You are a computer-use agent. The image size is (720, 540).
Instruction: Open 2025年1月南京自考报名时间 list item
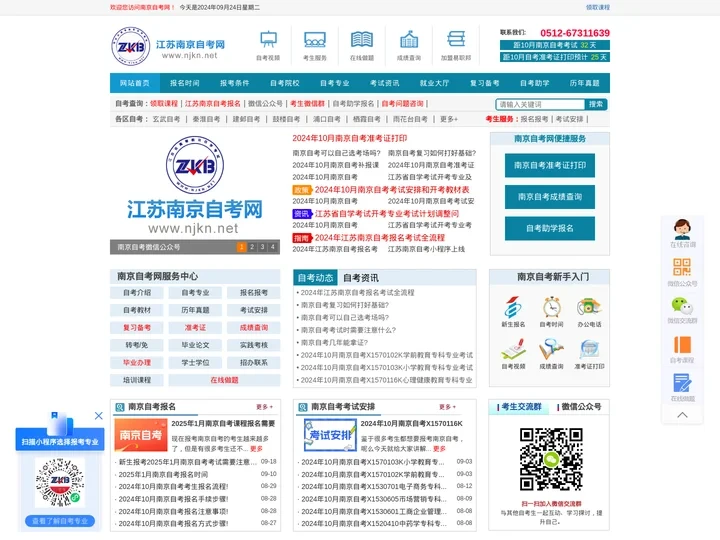[163, 474]
